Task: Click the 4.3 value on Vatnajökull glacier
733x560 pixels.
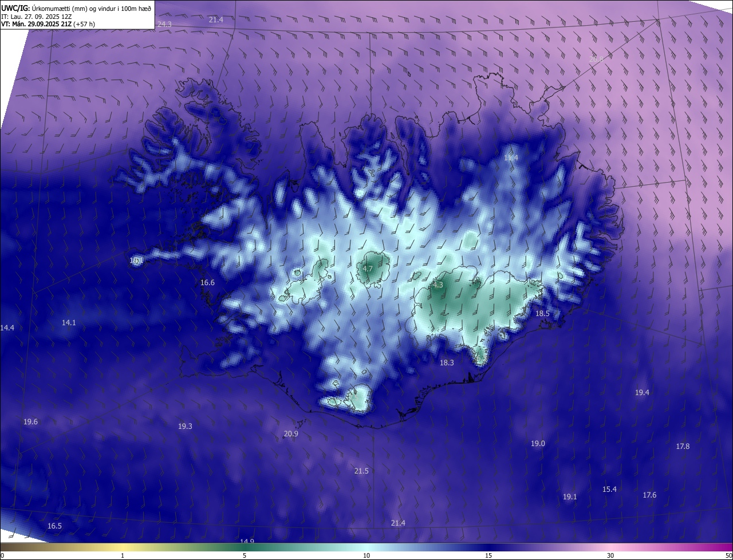Action: [x=438, y=285]
